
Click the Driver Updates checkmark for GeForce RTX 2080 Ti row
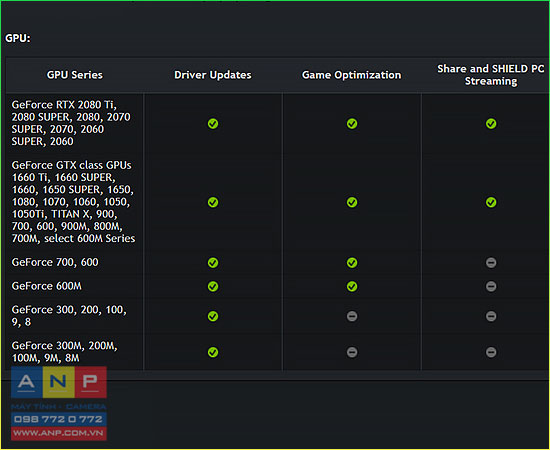tap(213, 123)
